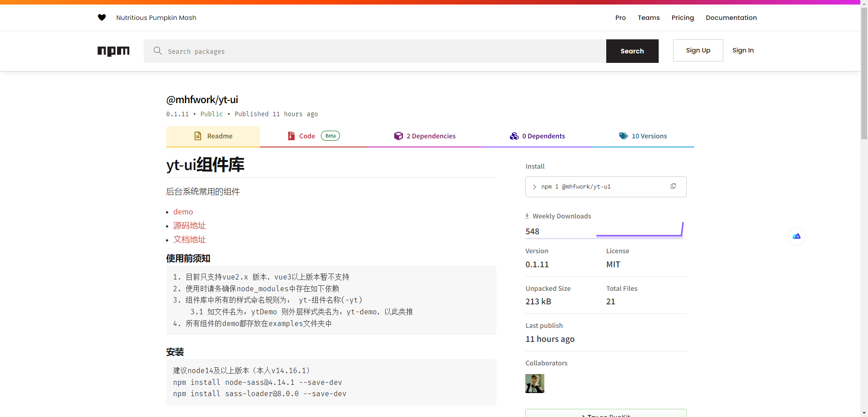The image size is (868, 417).
Task: Click the install prompt chevron icon
Action: [534, 187]
